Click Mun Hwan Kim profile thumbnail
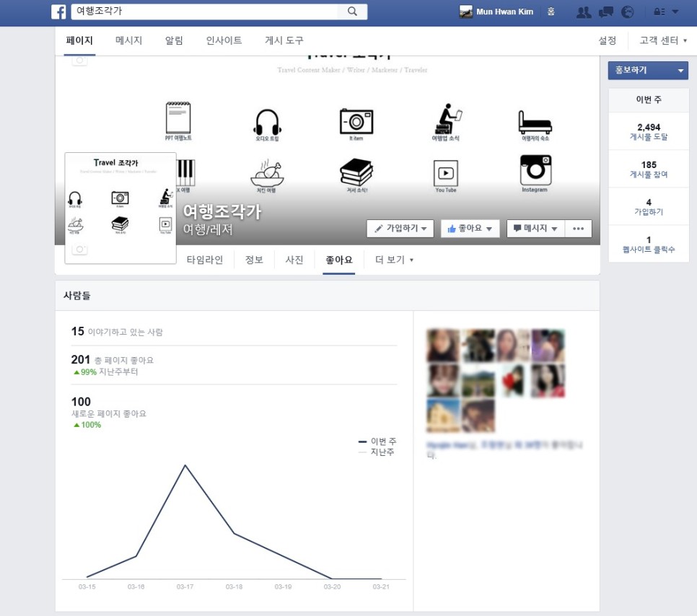 coord(465,12)
